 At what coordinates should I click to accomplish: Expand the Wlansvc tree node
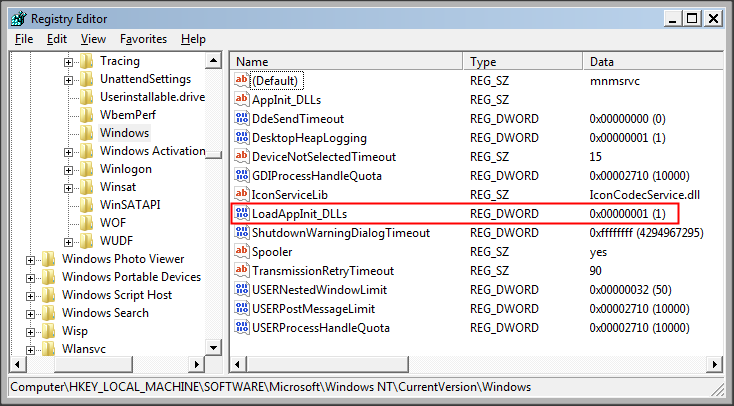click(x=30, y=350)
